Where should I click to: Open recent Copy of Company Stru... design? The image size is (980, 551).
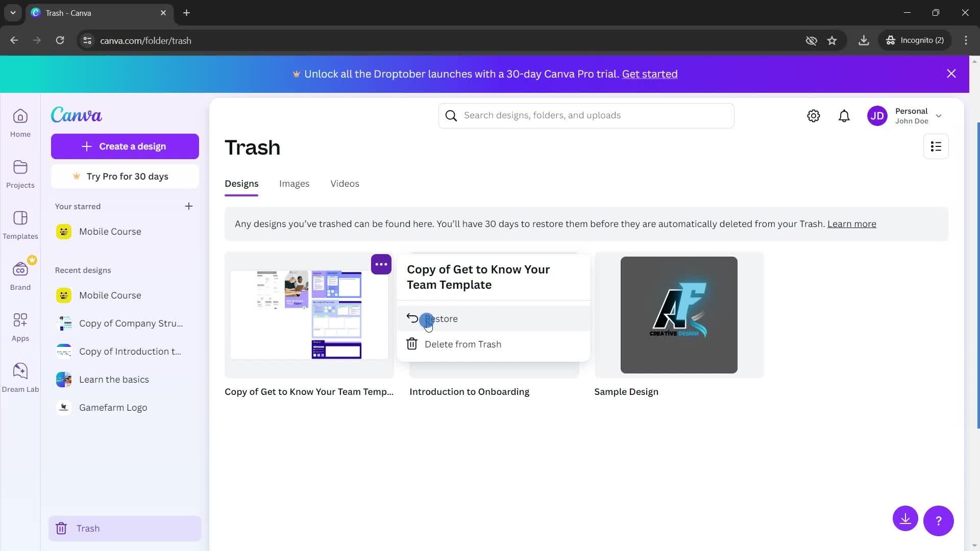coord(125,323)
